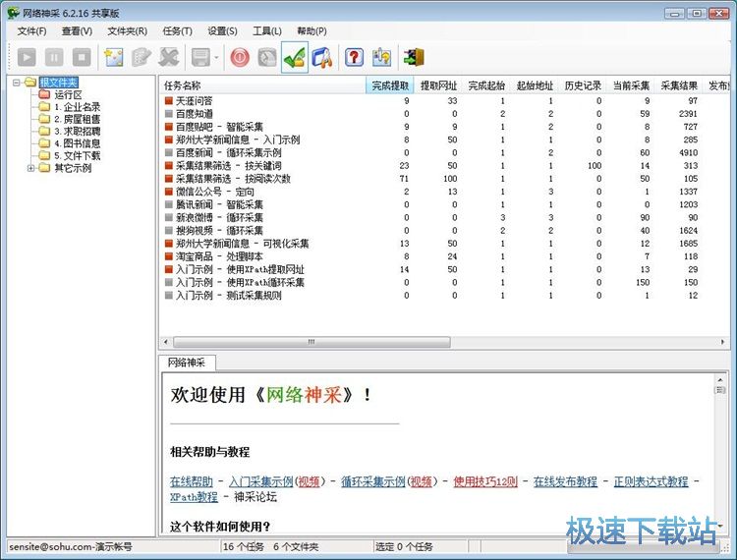737x560 pixels.
Task: Select the 2. 房屋租售 folder
Action: pos(77,119)
